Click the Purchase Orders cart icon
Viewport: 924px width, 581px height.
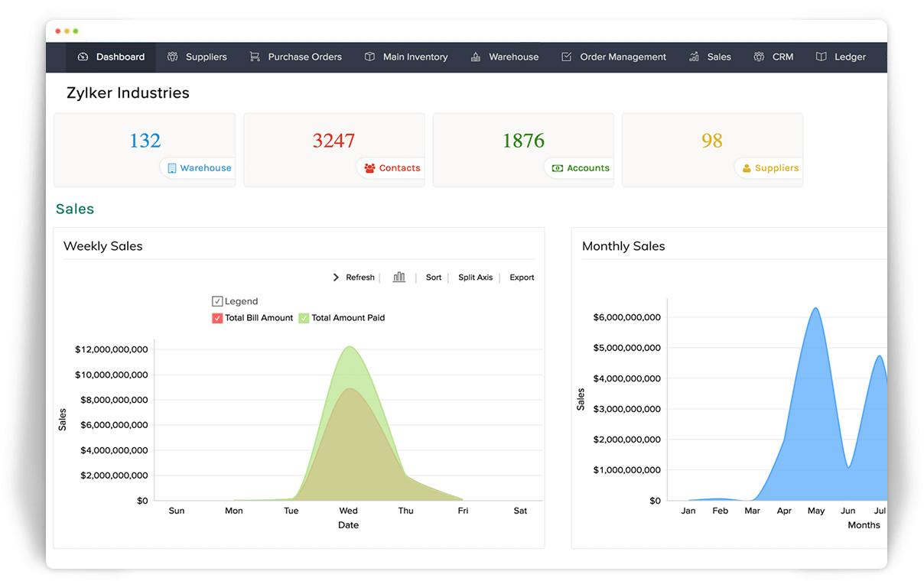[255, 57]
